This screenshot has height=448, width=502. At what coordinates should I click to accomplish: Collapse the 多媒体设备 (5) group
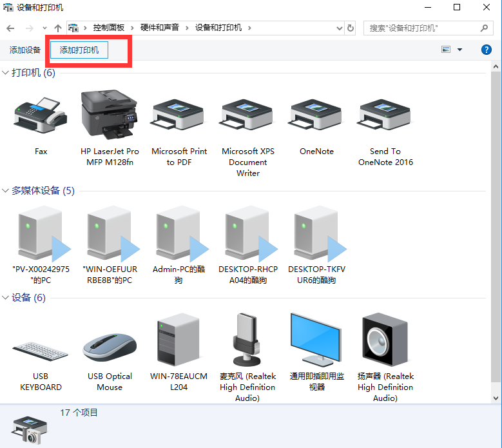pyautogui.click(x=5, y=191)
